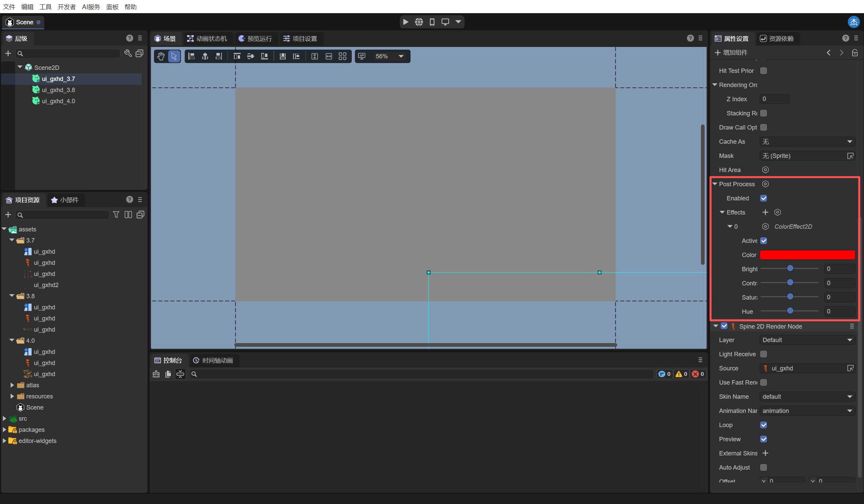Enable the Light Receive checkbox
This screenshot has width=864, height=504.
coord(763,354)
